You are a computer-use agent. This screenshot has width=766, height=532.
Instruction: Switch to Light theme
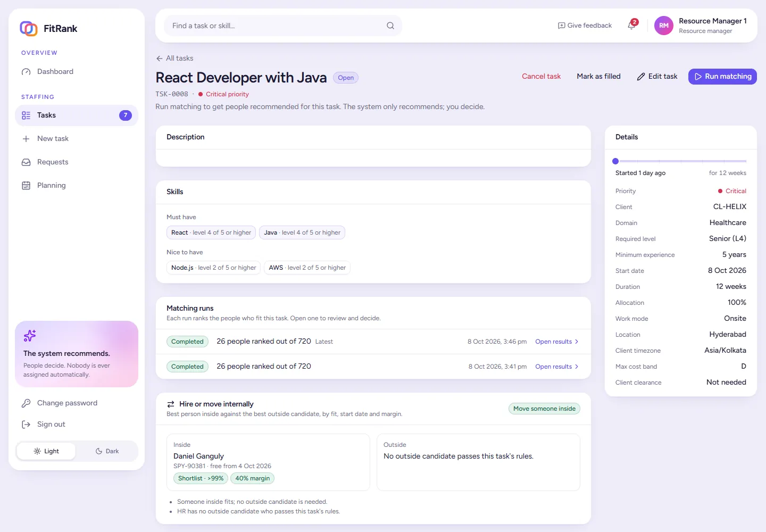click(x=46, y=451)
